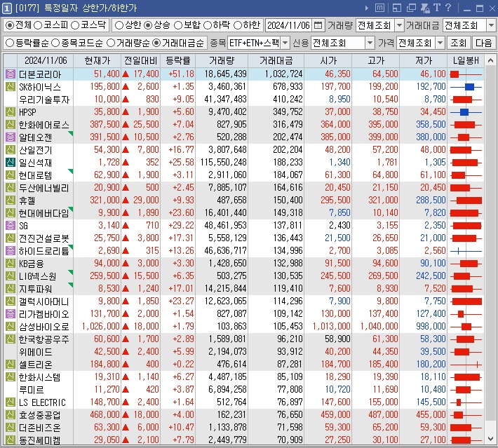Sort by 종목코드순 radio button
Screen dimensions: 498x448
(x=55, y=43)
